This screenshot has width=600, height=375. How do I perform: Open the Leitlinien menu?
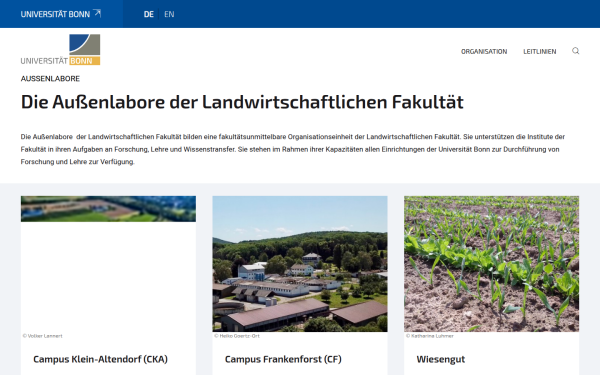540,52
